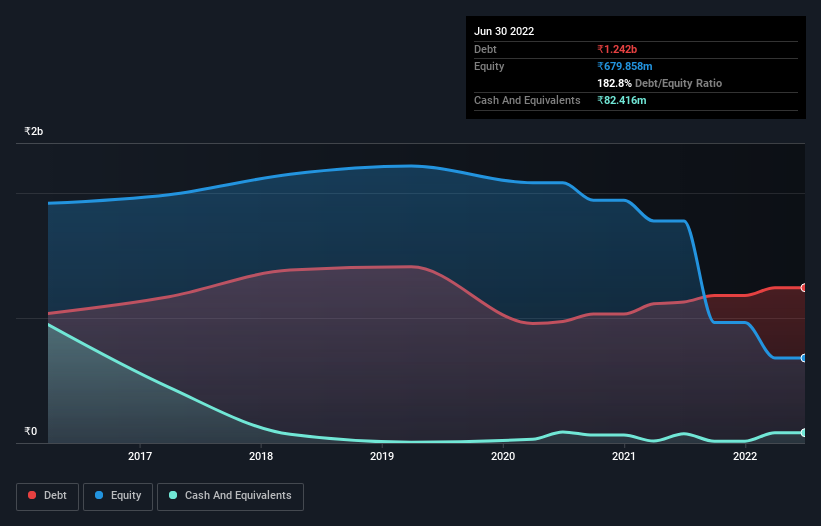This screenshot has height=526, width=821.
Task: Click the 2018 x-axis label
Action: (261, 456)
